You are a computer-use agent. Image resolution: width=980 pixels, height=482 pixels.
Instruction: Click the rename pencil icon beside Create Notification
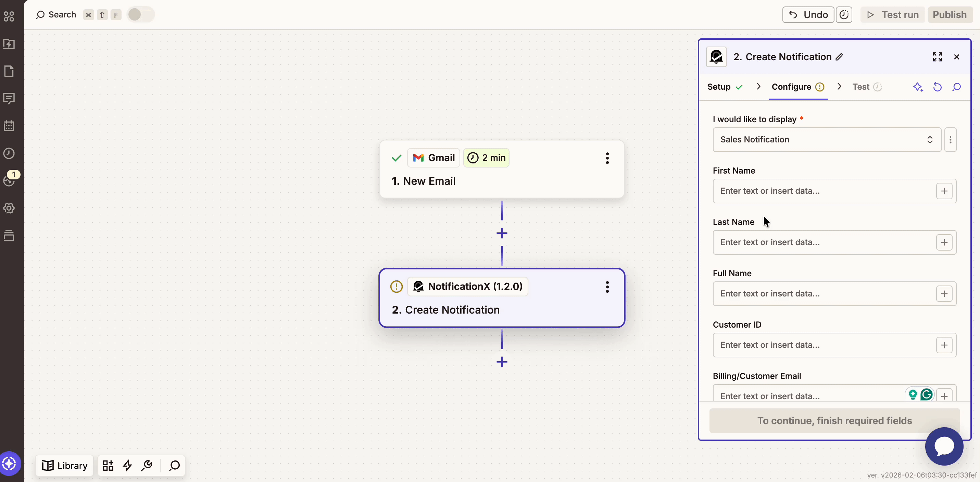point(839,57)
